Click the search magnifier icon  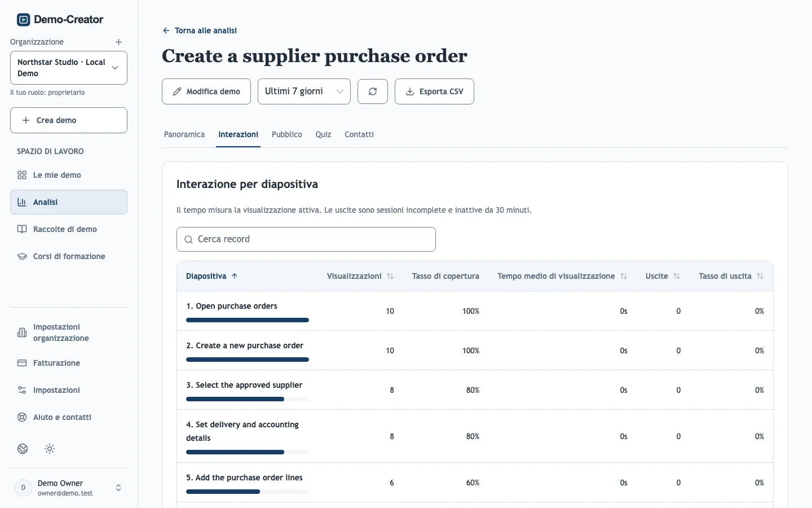(189, 239)
